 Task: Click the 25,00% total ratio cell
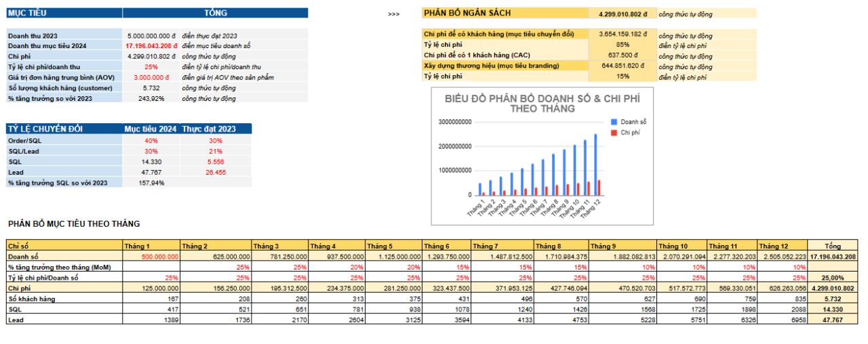833,278
